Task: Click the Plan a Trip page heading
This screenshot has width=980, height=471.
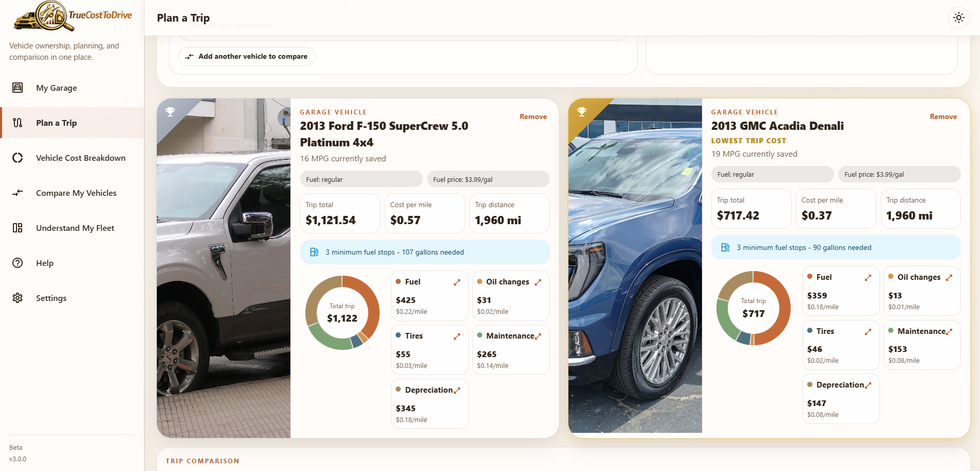Action: coord(183,18)
